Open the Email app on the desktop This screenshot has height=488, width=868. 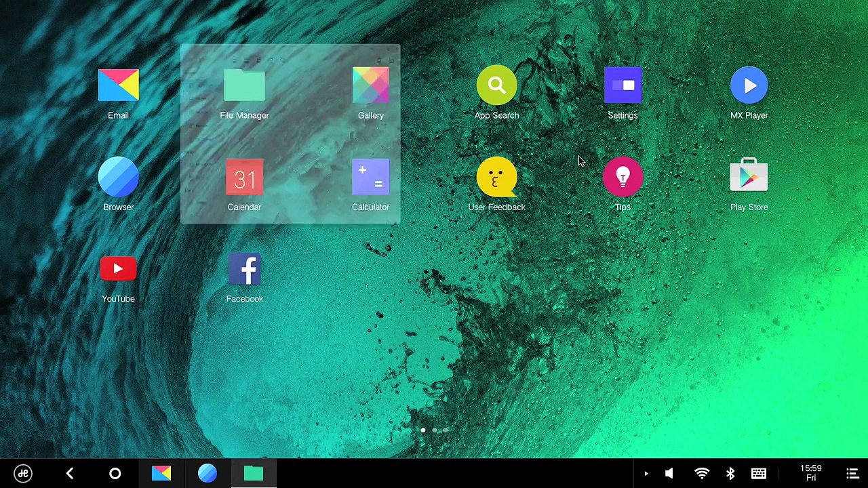118,93
